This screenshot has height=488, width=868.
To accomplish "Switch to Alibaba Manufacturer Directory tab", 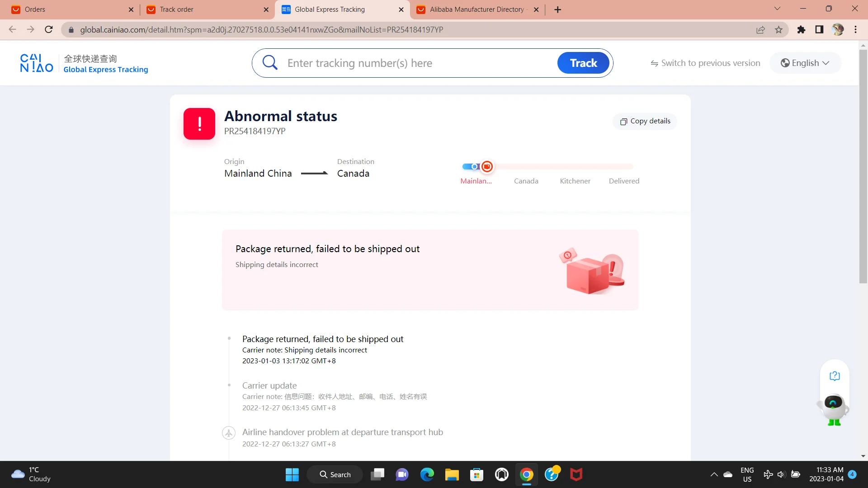I will (x=477, y=9).
